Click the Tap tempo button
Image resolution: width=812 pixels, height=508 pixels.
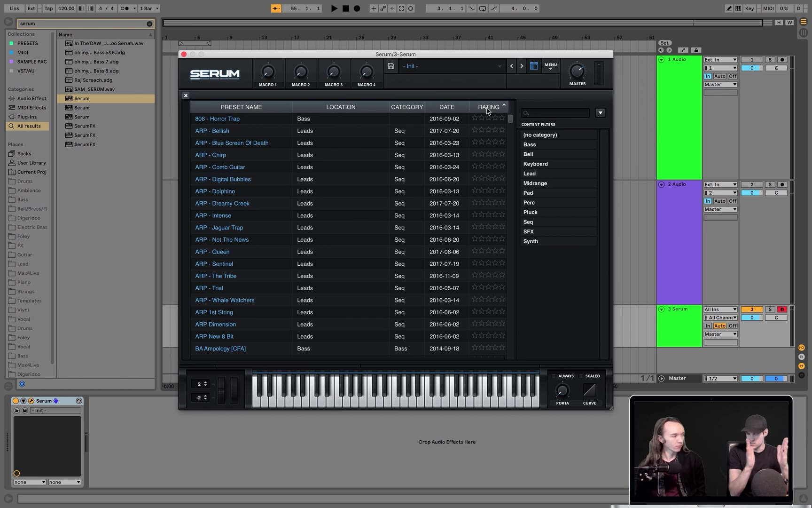pos(48,8)
